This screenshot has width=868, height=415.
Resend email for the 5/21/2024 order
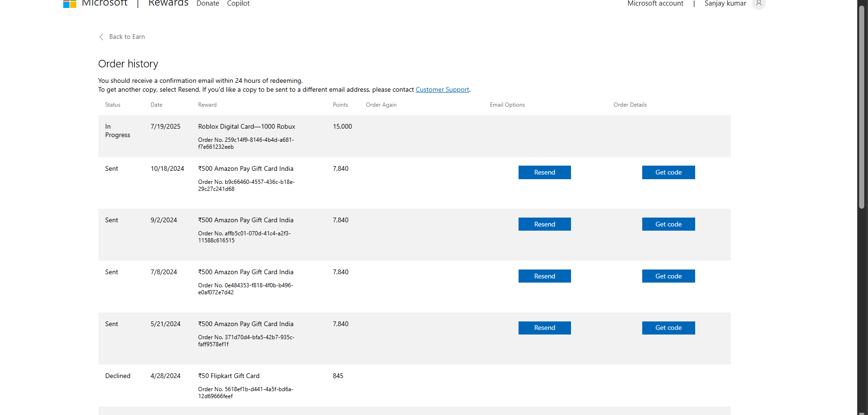click(545, 328)
